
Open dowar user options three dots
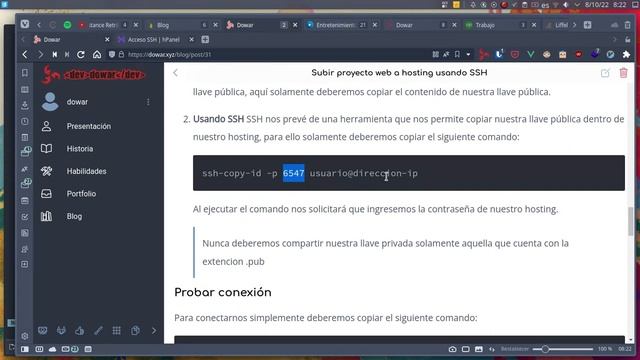tap(148, 102)
